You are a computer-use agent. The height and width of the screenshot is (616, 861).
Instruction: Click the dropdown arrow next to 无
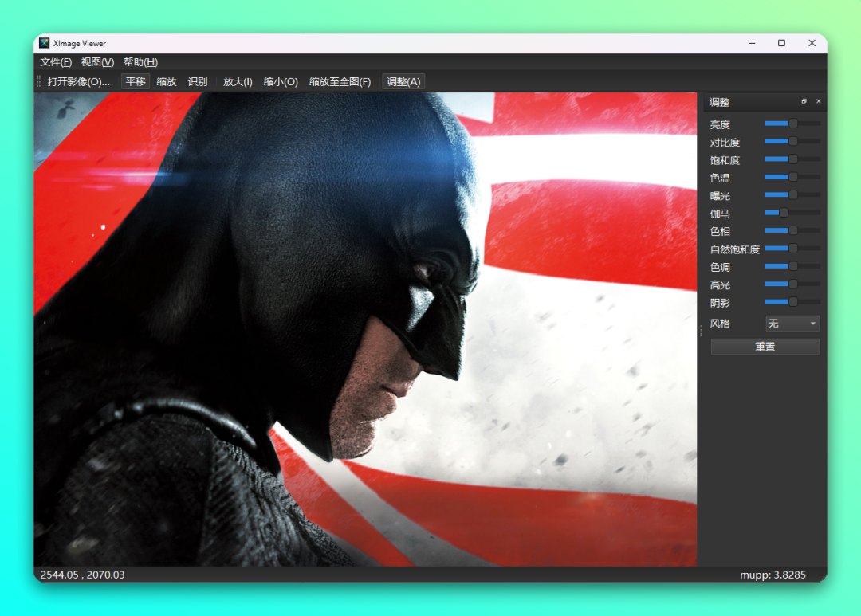(813, 324)
